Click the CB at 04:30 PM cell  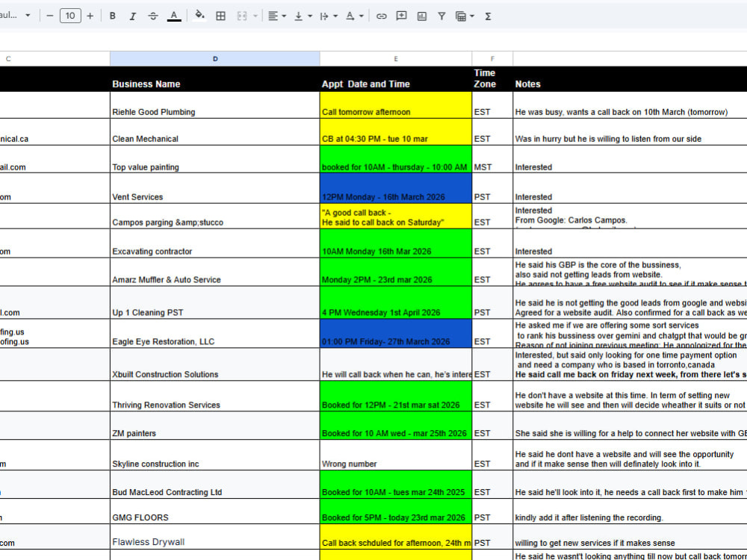396,132
